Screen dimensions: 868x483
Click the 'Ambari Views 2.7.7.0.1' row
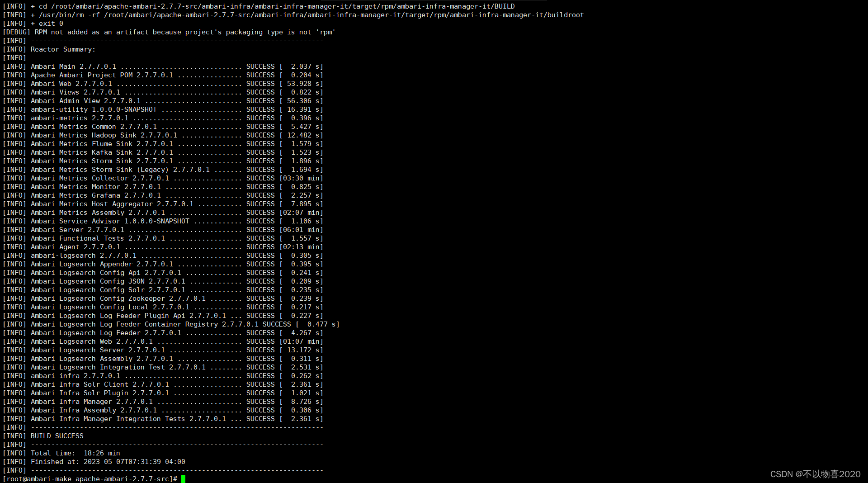(x=163, y=92)
